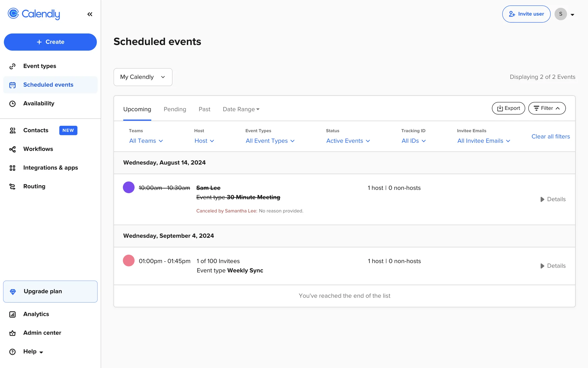Open Workflows from sidebar icon
The image size is (588, 368).
tap(12, 149)
